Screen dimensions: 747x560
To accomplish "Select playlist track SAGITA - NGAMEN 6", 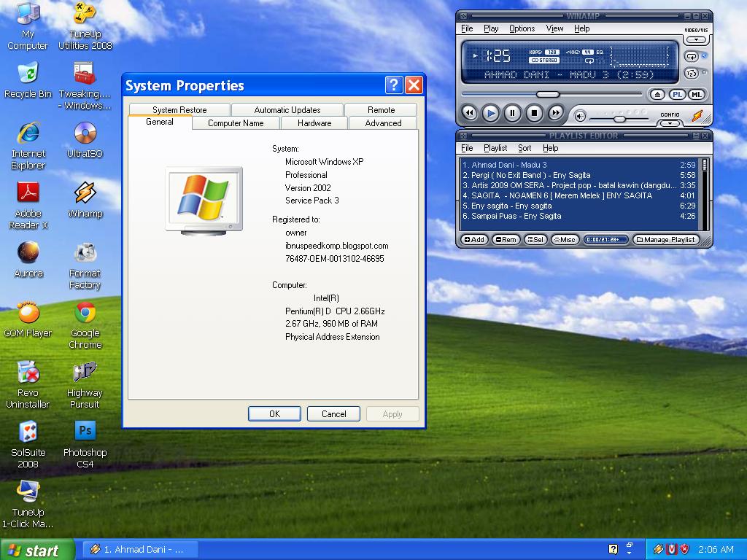I will [578, 195].
